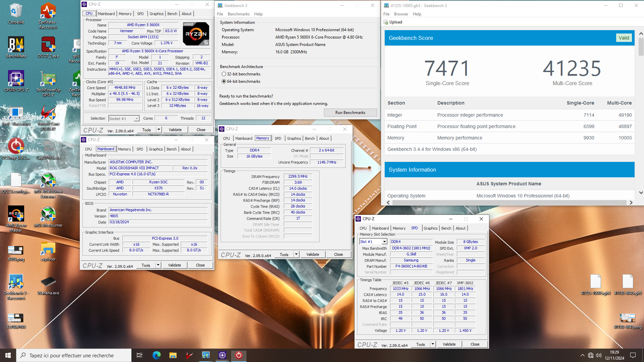Open File menu in Geekbench results window
Viewport: 644px width, 362px height.
pyautogui.click(x=386, y=14)
